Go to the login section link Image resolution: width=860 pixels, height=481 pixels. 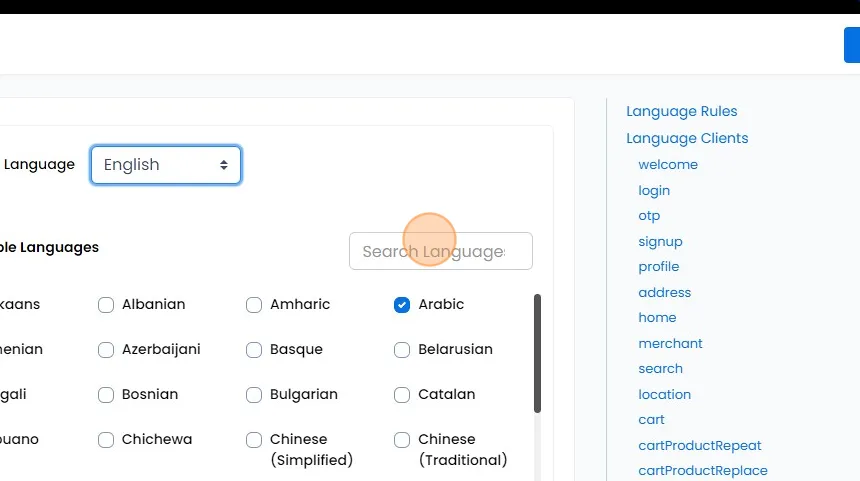pyautogui.click(x=654, y=190)
